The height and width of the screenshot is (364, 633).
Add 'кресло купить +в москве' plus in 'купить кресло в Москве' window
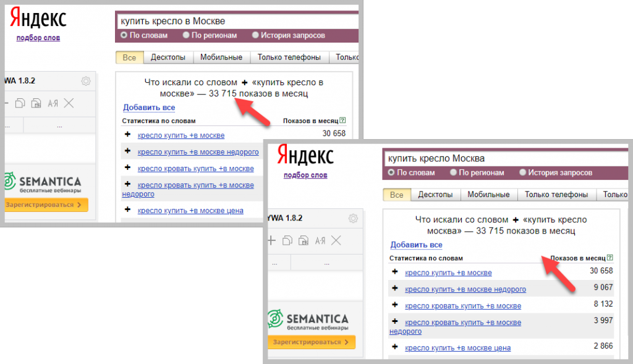click(x=127, y=134)
